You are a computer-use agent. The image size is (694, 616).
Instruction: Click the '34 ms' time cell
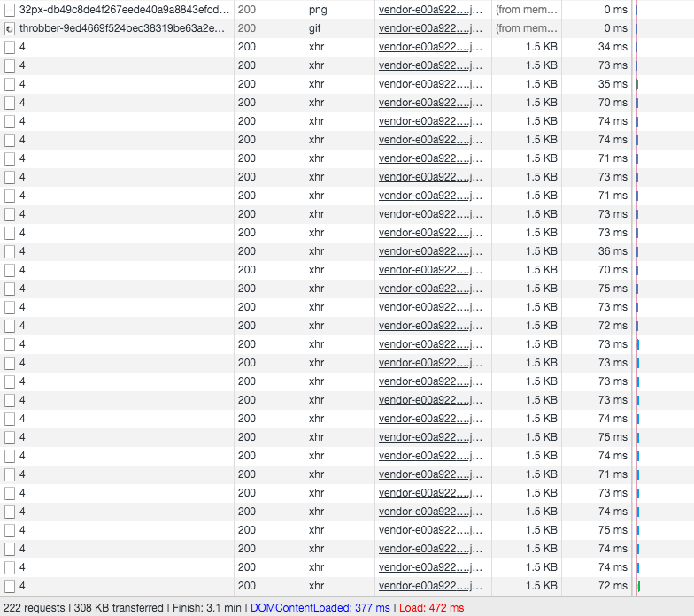tap(613, 47)
